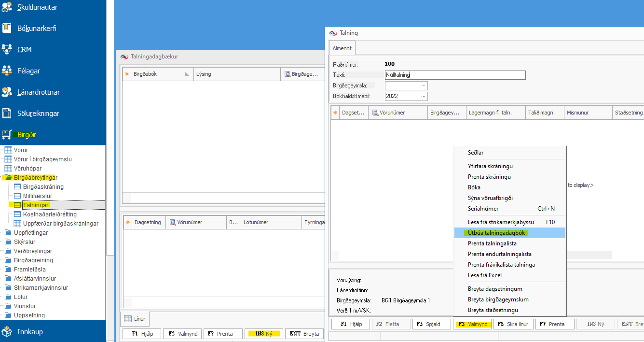
Task: Select the Lánardrottnar sidebar icon
Action: coord(7,92)
